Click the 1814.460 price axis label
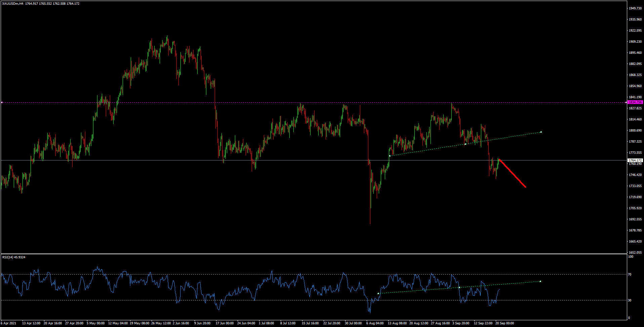The image size is (644, 327). pos(635,119)
